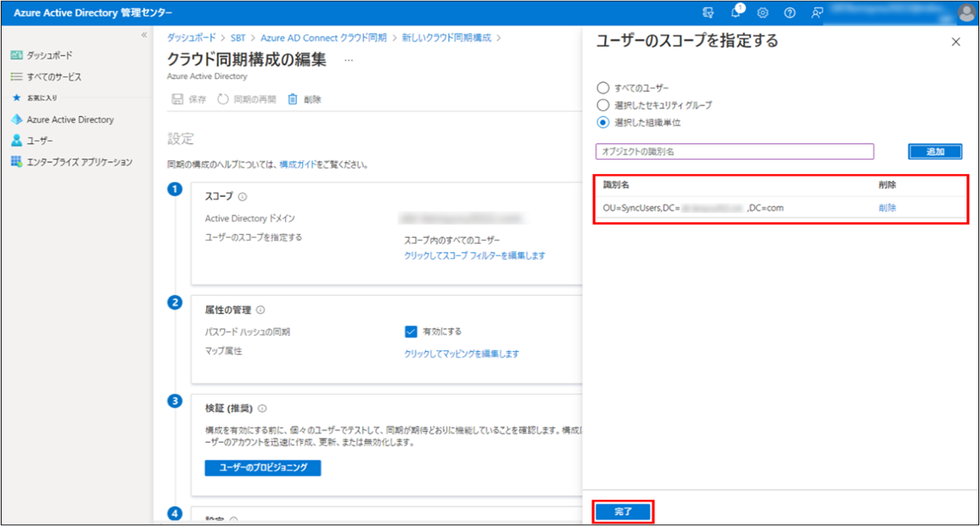
Task: Click the account avatar in header
Action: (966, 13)
